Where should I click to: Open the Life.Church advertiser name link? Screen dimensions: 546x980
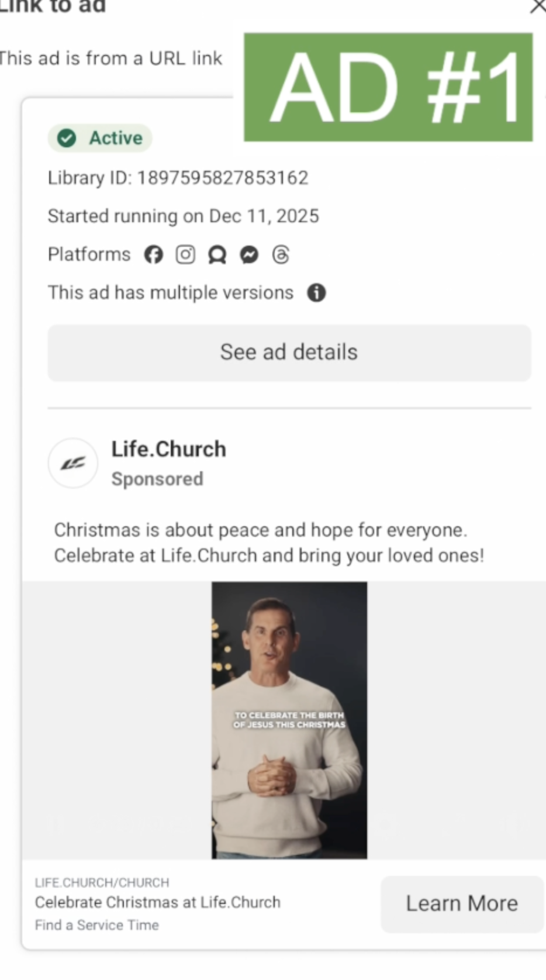168,449
